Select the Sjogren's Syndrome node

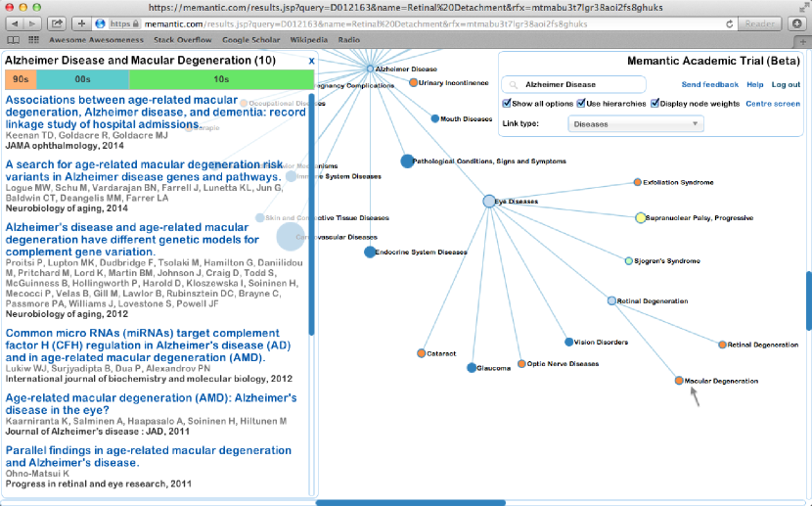pos(629,260)
